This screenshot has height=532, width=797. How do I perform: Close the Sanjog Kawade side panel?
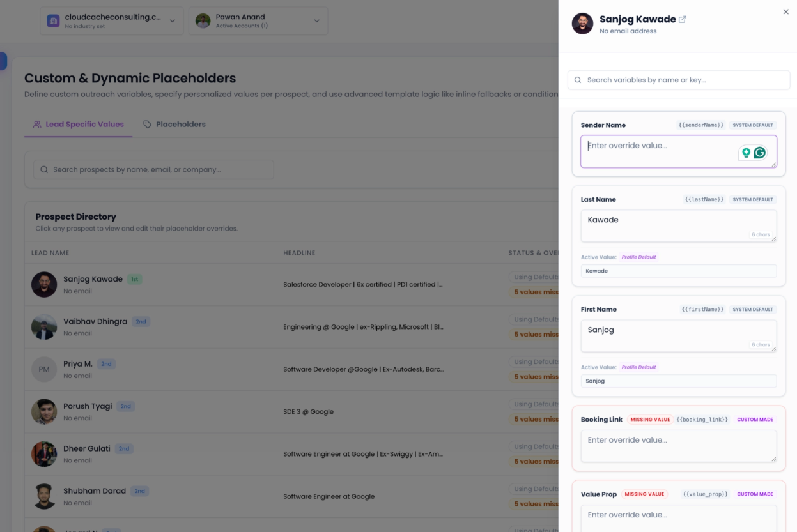[785, 11]
